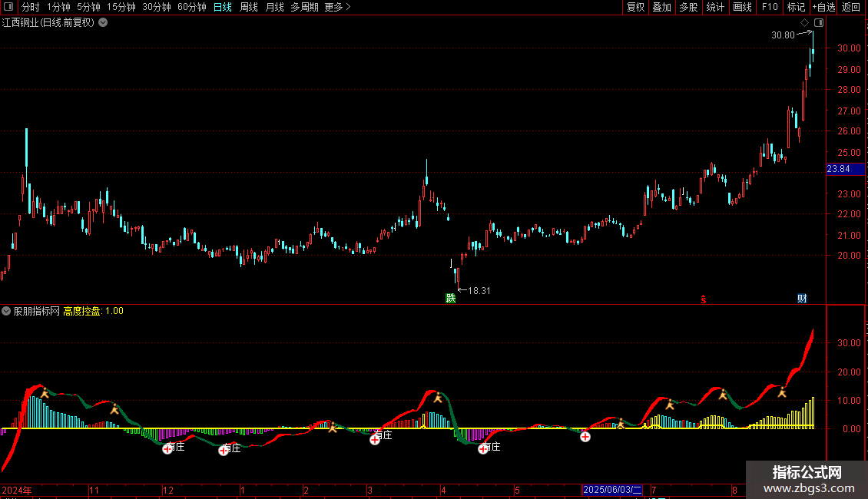The image size is (868, 499).
Task: Click the 叠加 overlay button
Action: 661,7
